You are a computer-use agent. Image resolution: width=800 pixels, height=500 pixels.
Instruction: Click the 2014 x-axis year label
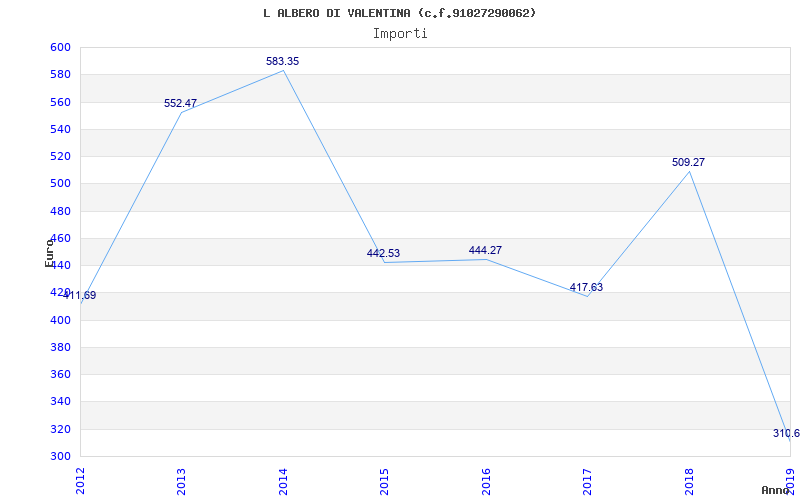[283, 481]
